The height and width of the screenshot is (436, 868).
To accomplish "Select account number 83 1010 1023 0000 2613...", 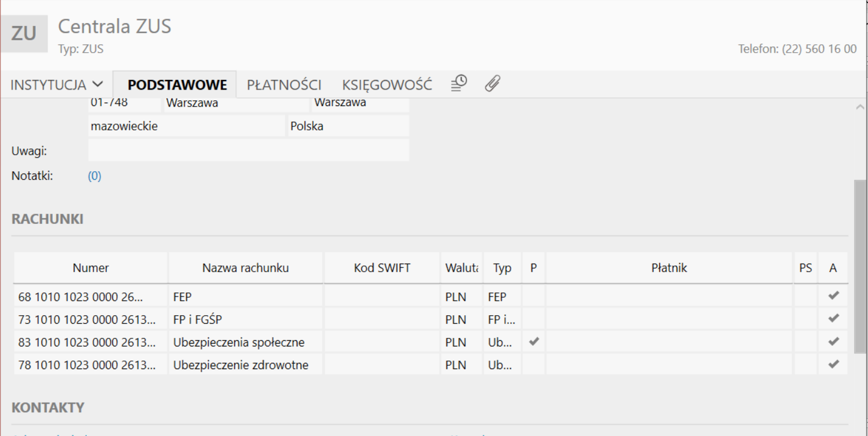I will pos(91,342).
